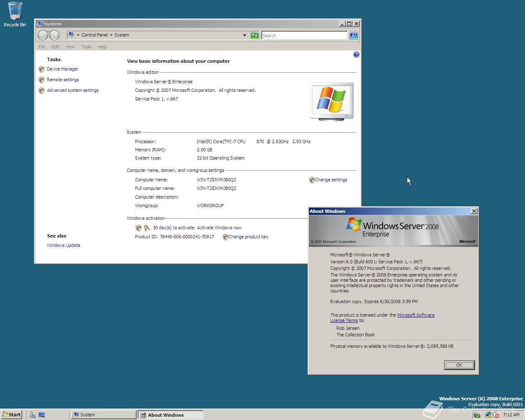Click the System window title bar icon
Viewport: 525px width, 420px height.
click(40, 24)
